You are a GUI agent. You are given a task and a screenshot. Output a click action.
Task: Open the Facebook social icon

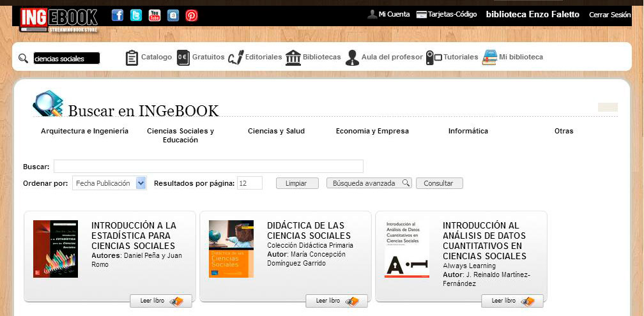click(118, 15)
